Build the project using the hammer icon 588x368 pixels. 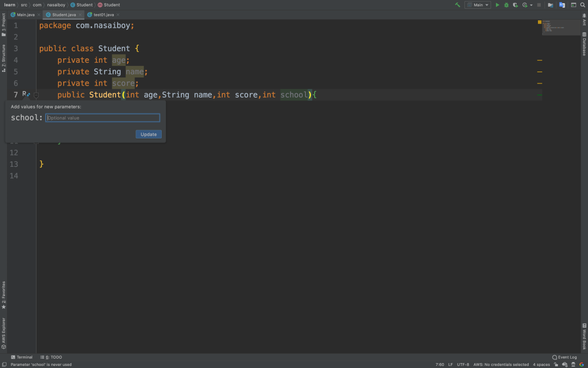457,4
